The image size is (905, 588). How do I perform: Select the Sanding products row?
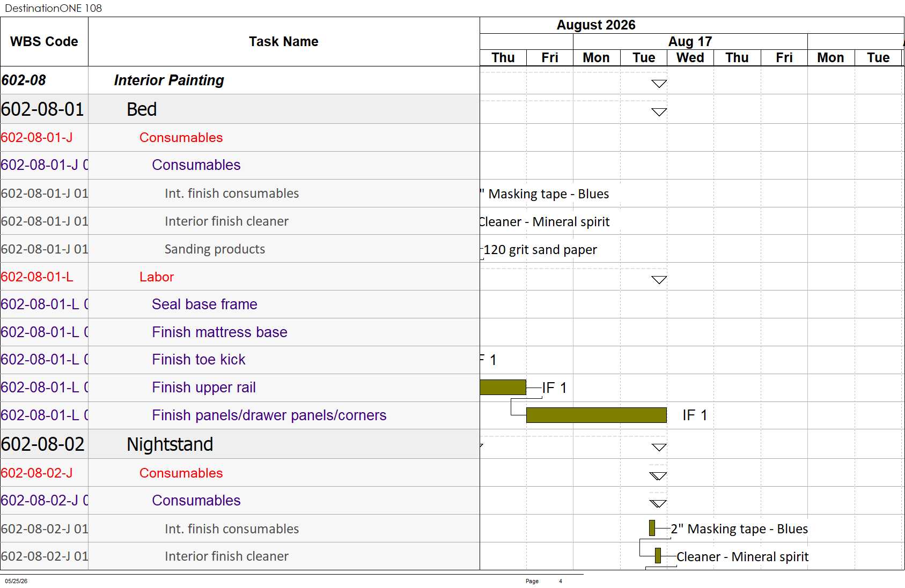pyautogui.click(x=240, y=249)
